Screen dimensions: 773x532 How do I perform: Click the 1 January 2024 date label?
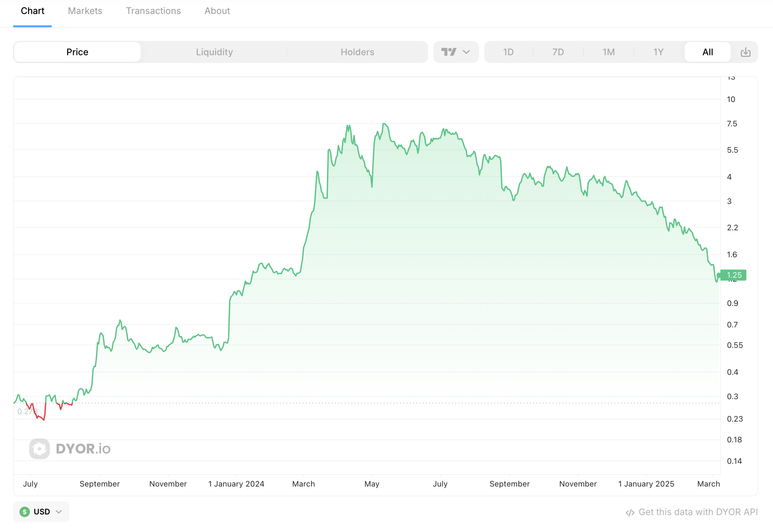click(236, 484)
